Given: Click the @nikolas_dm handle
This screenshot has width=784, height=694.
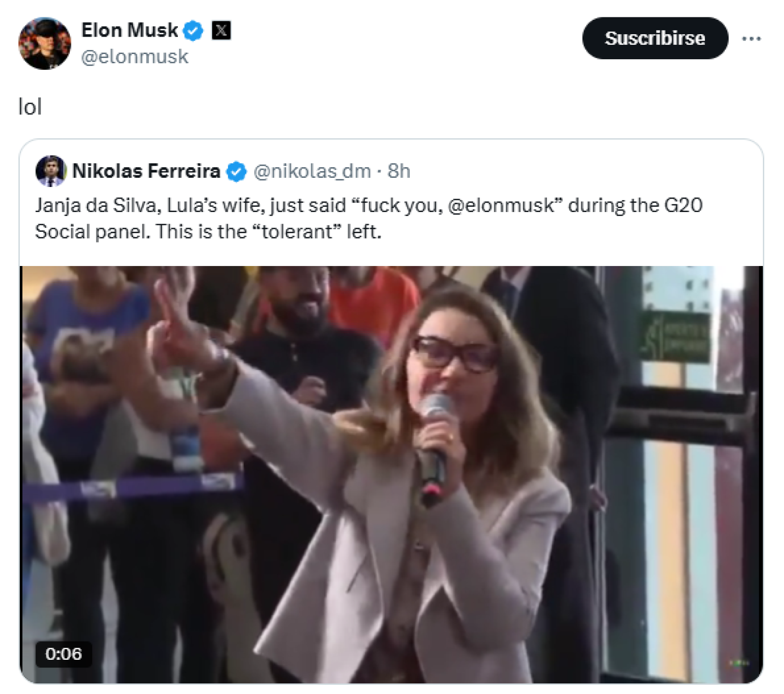Looking at the screenshot, I should [312, 171].
